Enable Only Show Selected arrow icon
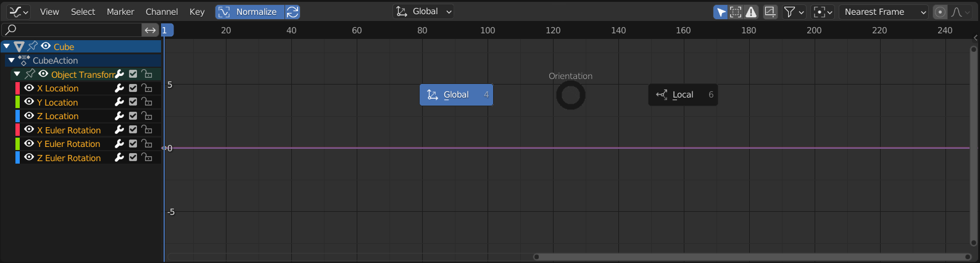 [720, 12]
